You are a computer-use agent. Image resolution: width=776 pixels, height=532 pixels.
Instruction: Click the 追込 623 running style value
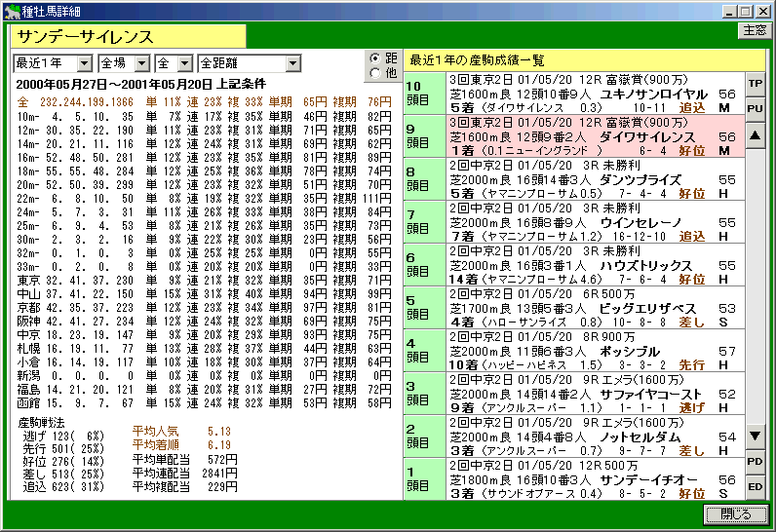point(63,487)
